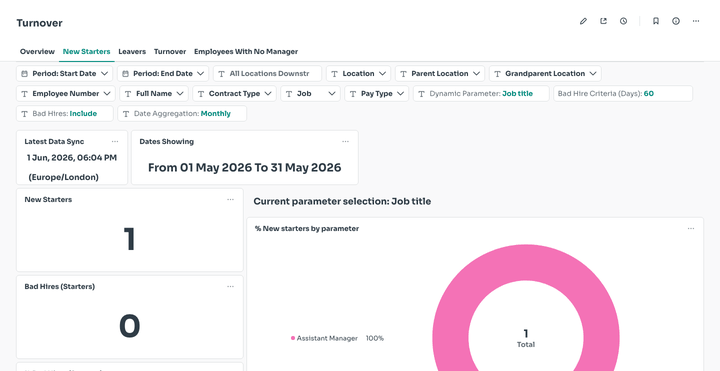Open the dashboard more options ellipsis
The width and height of the screenshot is (720, 371).
click(x=696, y=21)
